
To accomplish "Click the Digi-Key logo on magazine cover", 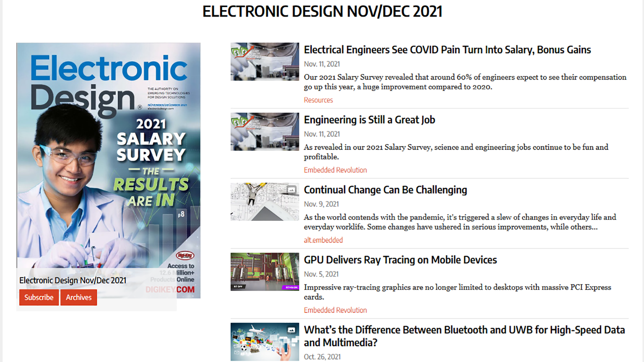I will pyautogui.click(x=185, y=255).
